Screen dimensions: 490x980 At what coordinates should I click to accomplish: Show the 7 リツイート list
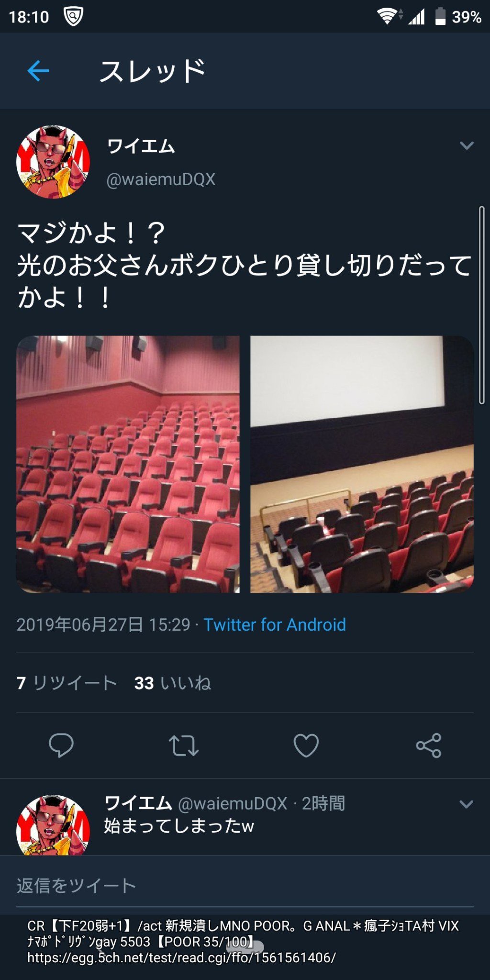tap(67, 683)
